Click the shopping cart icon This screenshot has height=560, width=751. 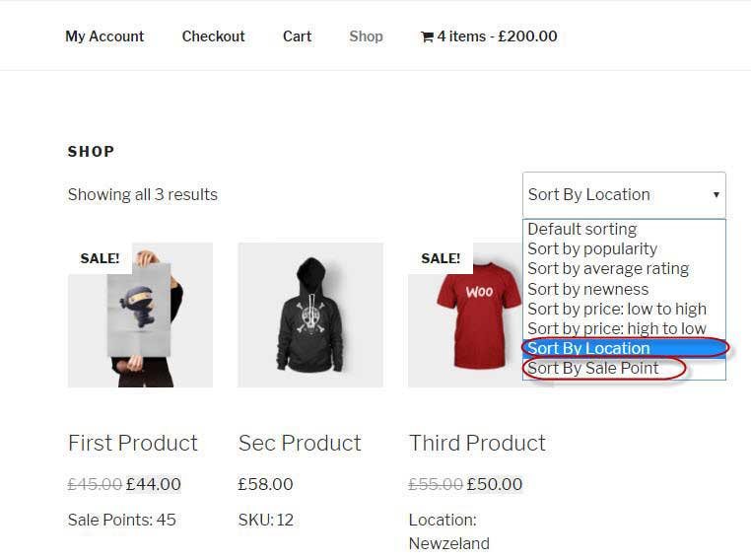pos(427,37)
